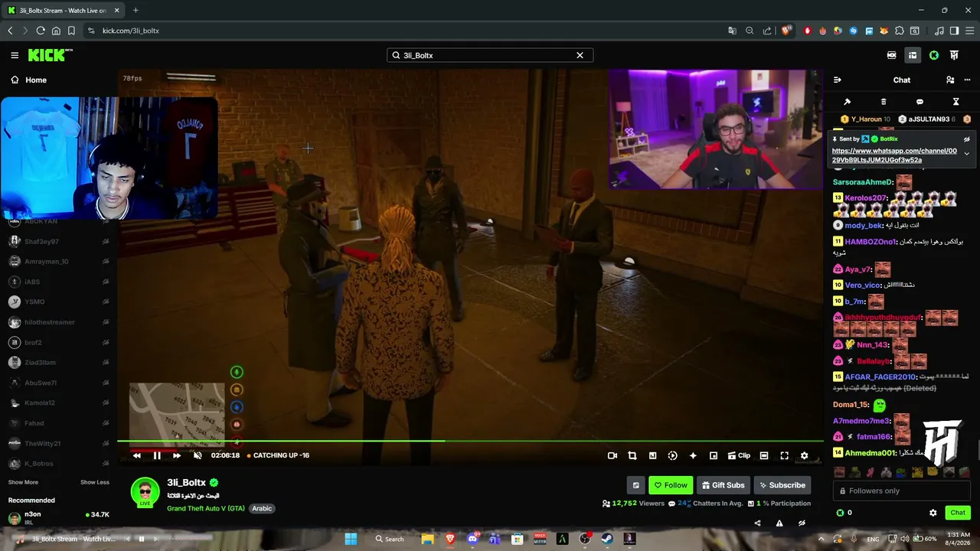
Task: Click the hourglass icon in chat toolbar
Action: 955,102
